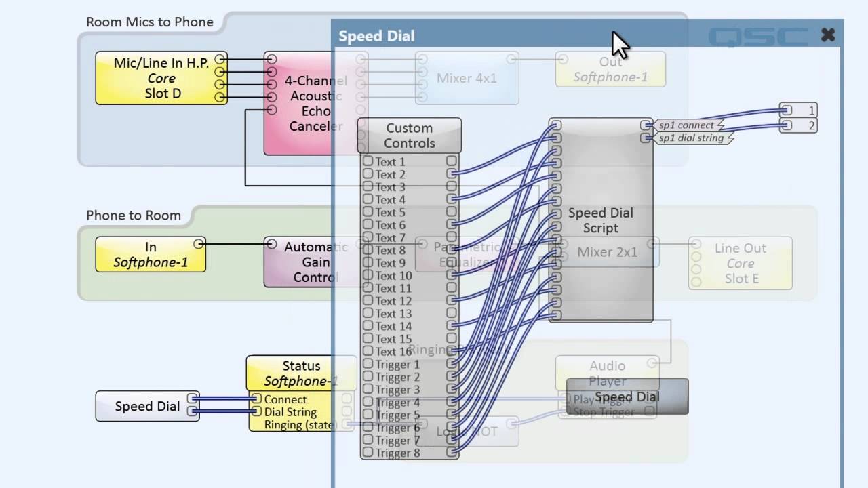The image size is (868, 488).
Task: Click the Text 8 row in Custom Controls
Action: pos(410,250)
